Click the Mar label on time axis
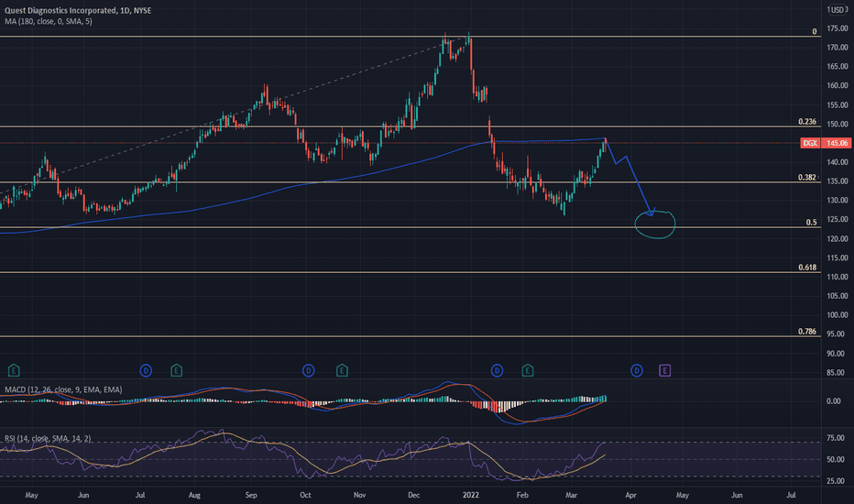 (x=572, y=495)
